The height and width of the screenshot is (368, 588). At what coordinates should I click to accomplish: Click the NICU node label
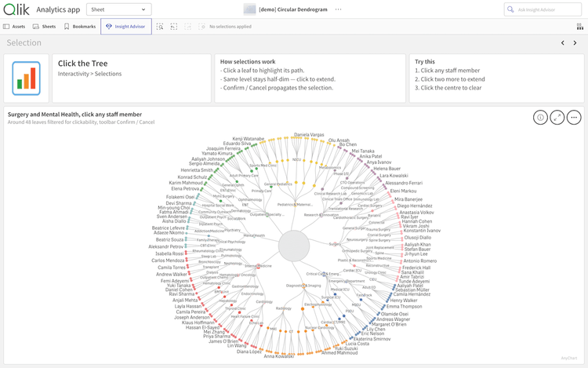[296, 159]
